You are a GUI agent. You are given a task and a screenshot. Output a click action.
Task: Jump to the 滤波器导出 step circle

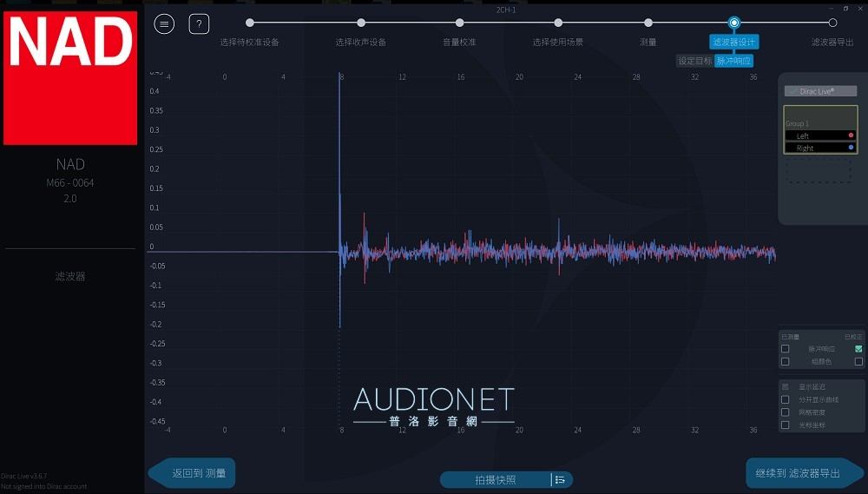[832, 23]
